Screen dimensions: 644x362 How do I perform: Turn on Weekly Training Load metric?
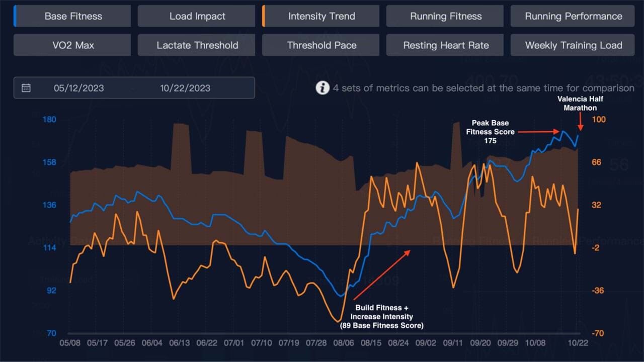point(573,45)
